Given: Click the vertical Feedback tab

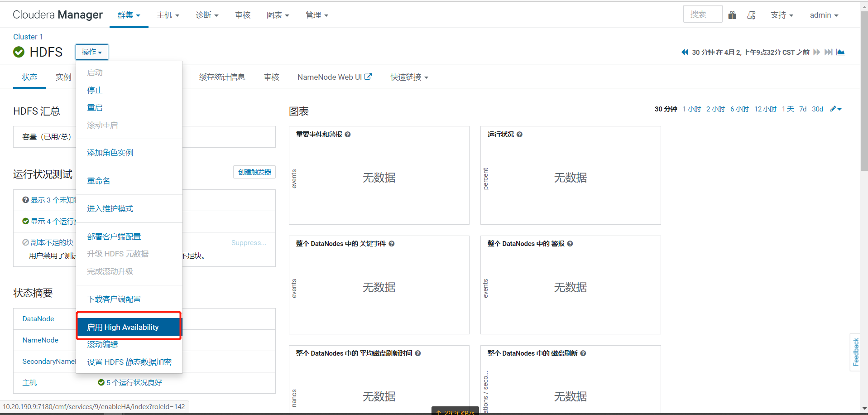Looking at the screenshot, I should [x=855, y=352].
